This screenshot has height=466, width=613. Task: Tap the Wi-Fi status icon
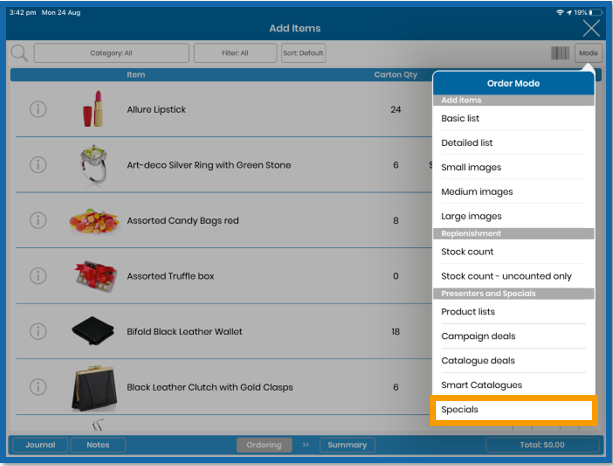coord(560,13)
